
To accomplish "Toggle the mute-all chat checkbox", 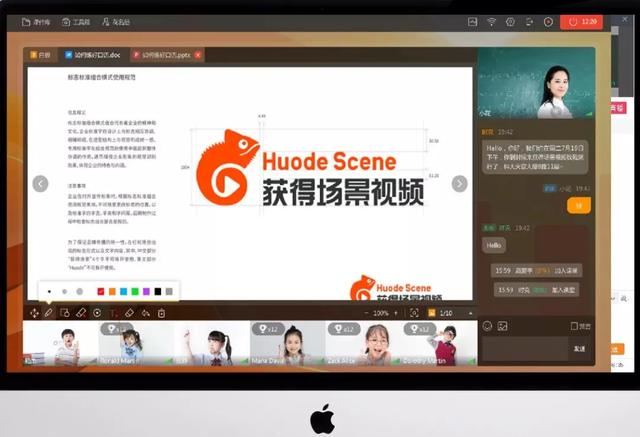I will (x=574, y=326).
